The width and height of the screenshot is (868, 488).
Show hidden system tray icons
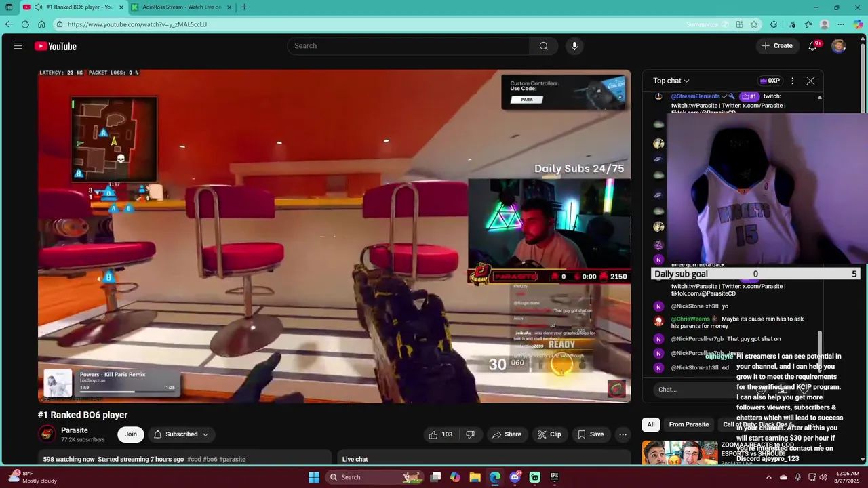pos(768,477)
